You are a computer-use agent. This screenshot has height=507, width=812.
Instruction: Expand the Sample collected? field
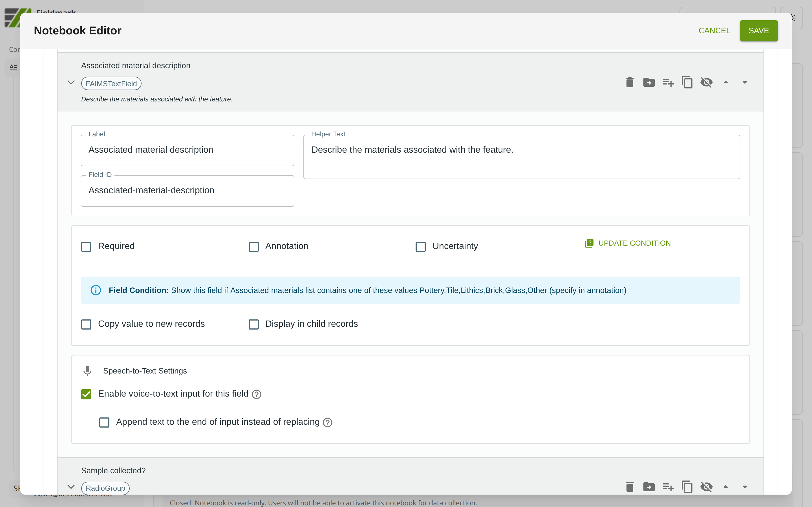pyautogui.click(x=71, y=487)
